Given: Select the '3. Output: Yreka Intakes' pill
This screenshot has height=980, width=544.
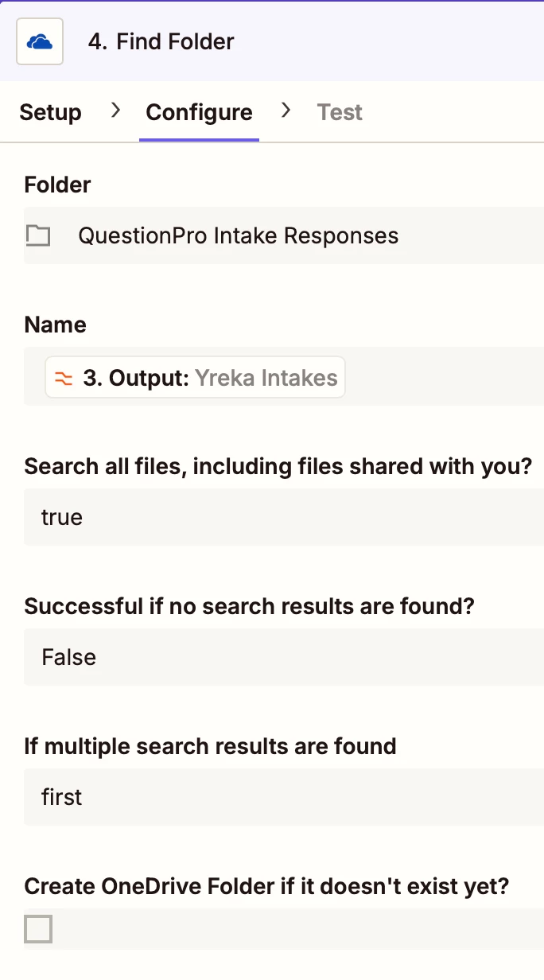Looking at the screenshot, I should (196, 377).
